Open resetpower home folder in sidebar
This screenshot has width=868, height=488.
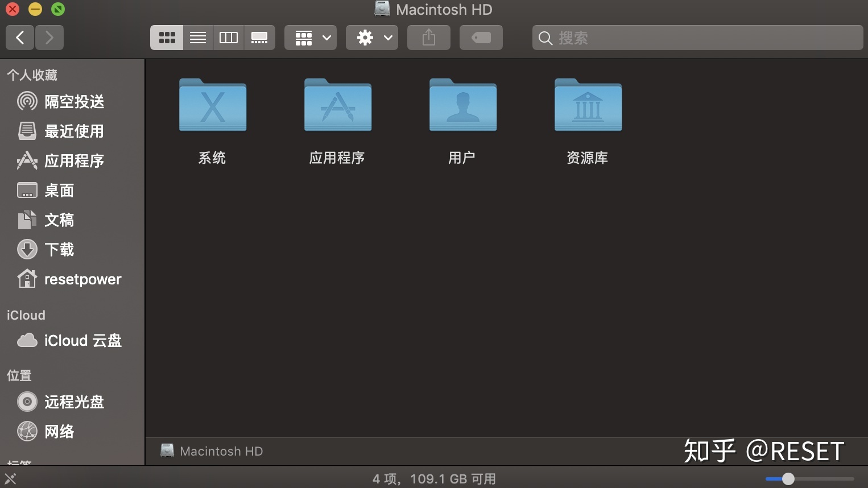click(72, 279)
